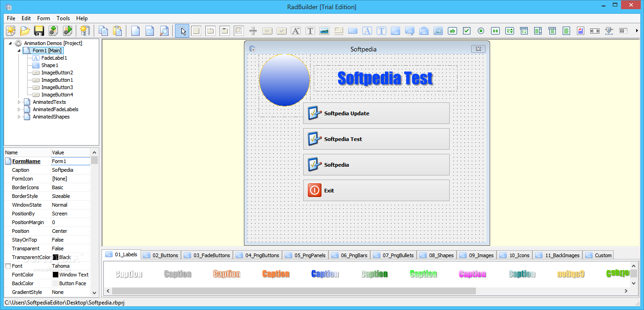Open the Tools menu
The width and height of the screenshot is (644, 310).
pos(63,18)
